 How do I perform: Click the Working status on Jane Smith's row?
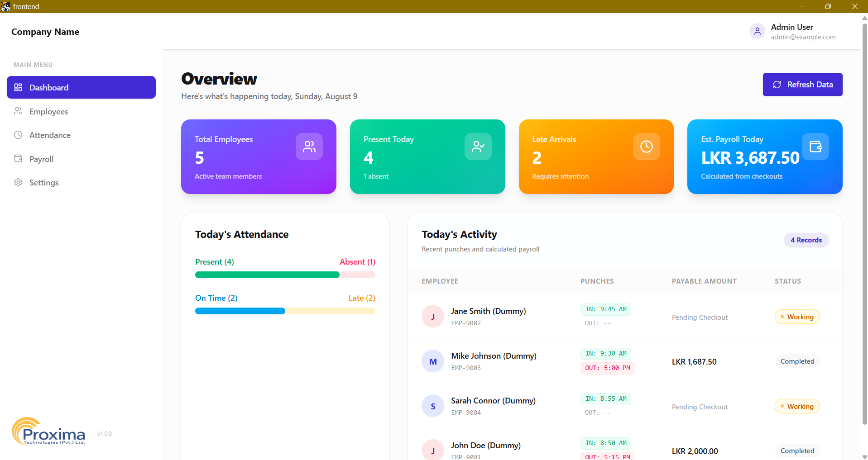tap(797, 317)
